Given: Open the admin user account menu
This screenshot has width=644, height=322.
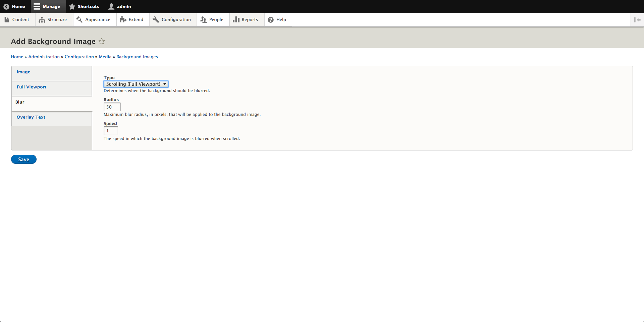Looking at the screenshot, I should (x=120, y=7).
